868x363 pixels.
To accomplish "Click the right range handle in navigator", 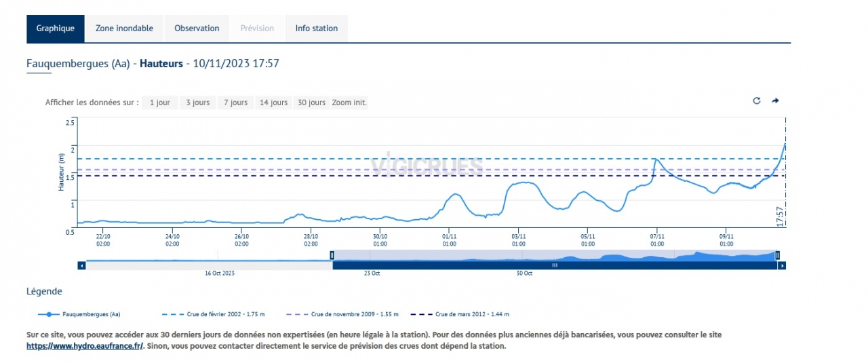I will pos(777,255).
